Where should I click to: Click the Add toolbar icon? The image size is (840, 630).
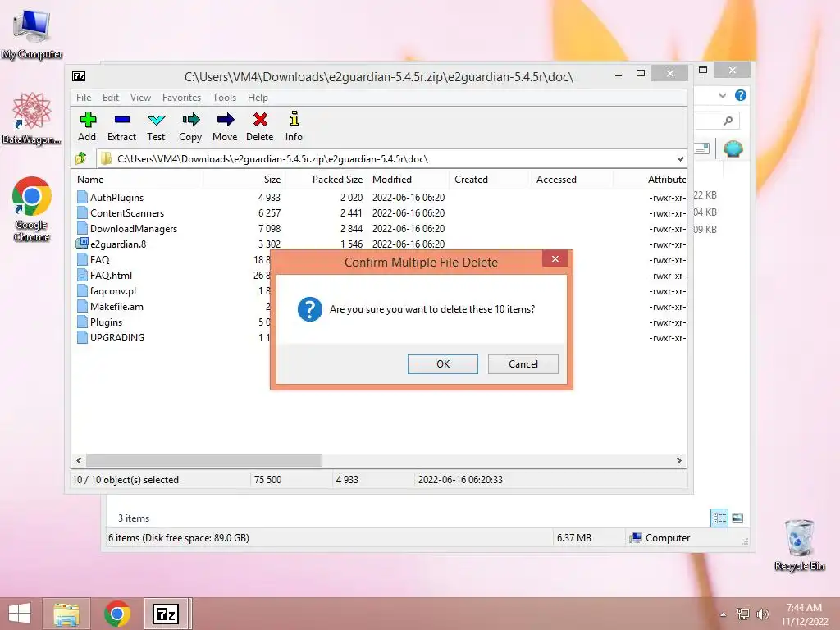tap(87, 120)
